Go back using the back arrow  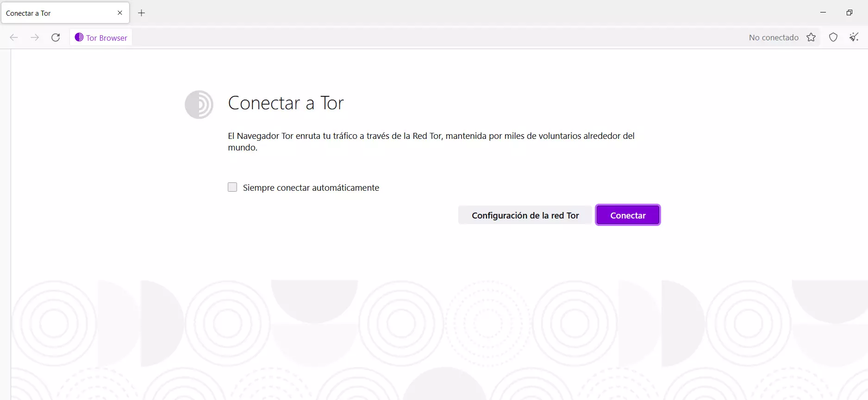[x=14, y=37]
